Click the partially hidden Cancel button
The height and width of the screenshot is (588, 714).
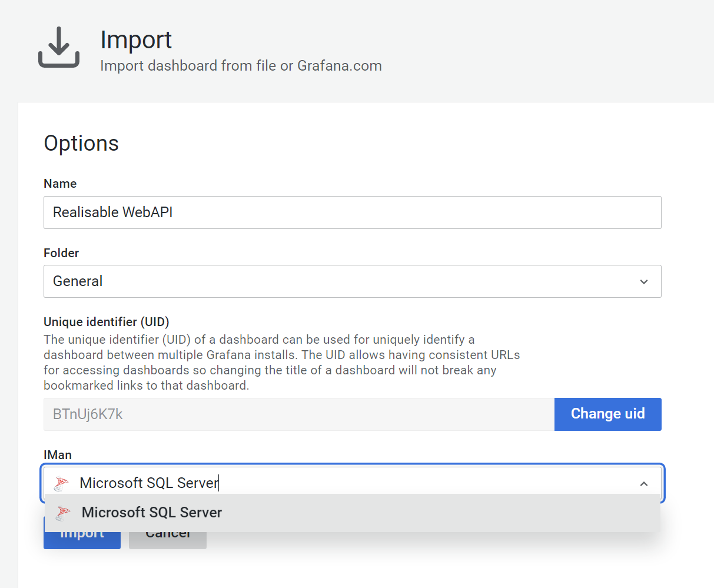coord(168,541)
